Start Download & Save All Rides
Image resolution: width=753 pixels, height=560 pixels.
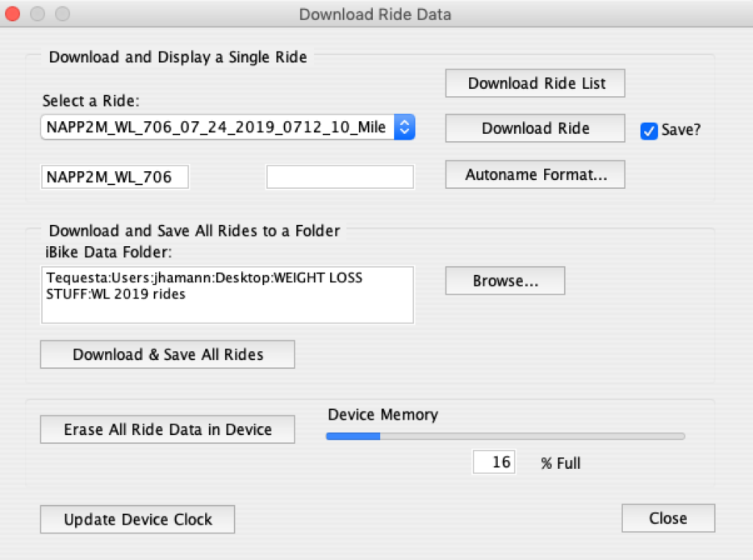[x=168, y=354]
